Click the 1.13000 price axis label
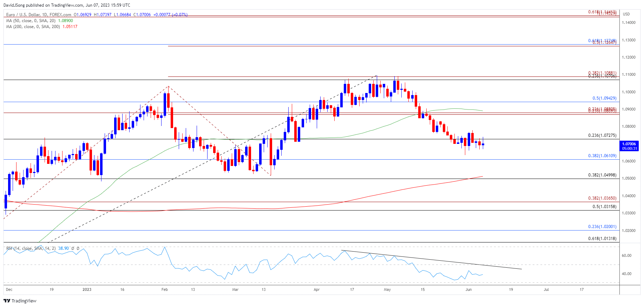 click(x=629, y=40)
